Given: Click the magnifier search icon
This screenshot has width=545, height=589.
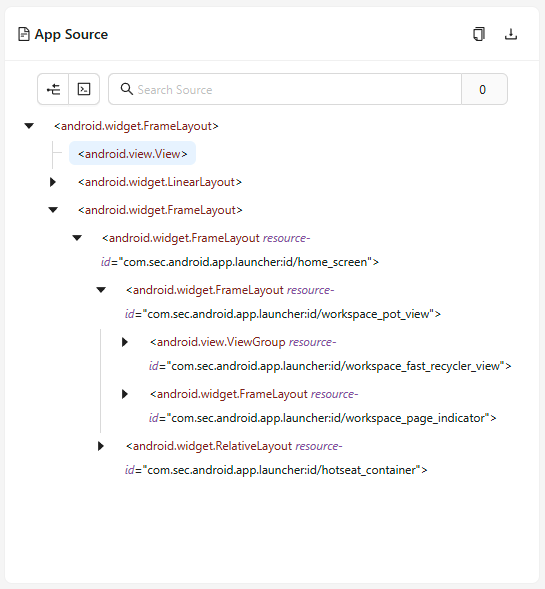Looking at the screenshot, I should [127, 89].
